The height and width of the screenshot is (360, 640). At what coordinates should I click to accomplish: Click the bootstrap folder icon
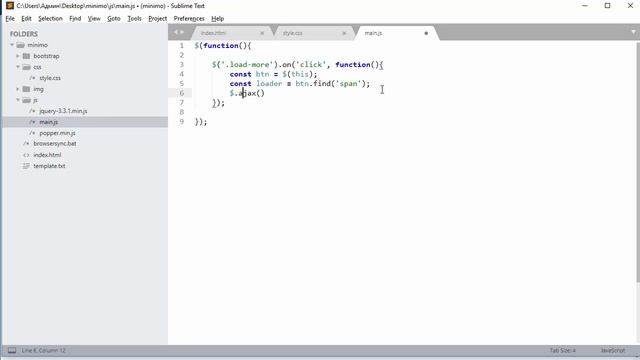(26, 56)
